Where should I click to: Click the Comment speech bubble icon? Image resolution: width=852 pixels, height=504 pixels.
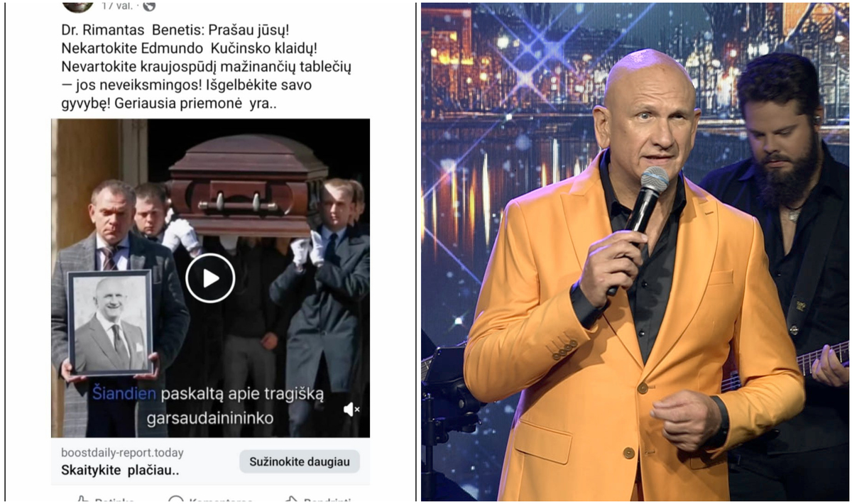tap(175, 500)
